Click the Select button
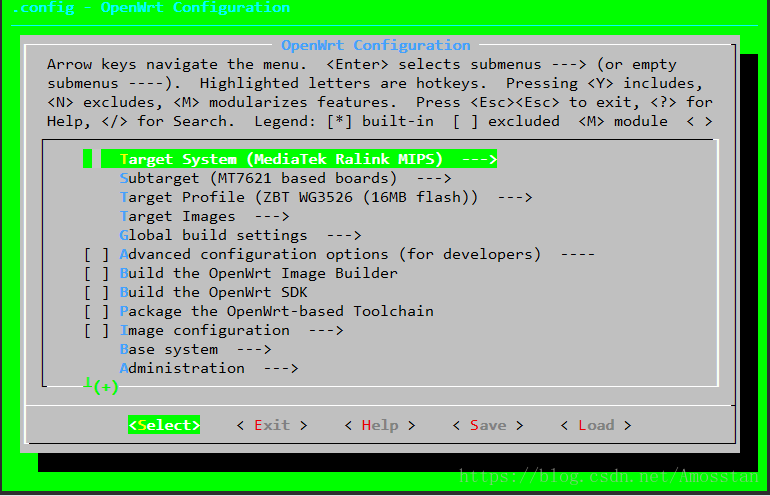The image size is (770, 496). [x=164, y=425]
